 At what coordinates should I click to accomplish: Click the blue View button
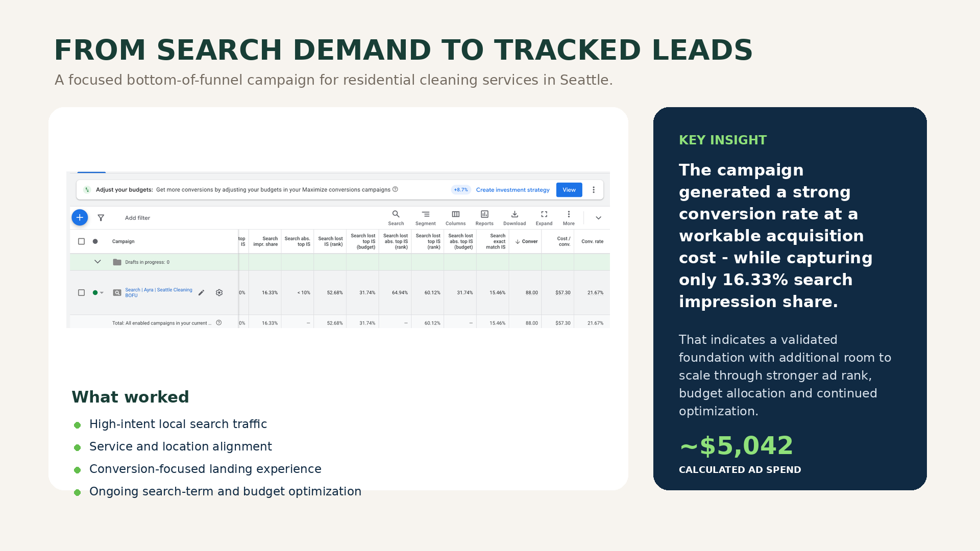pyautogui.click(x=569, y=190)
